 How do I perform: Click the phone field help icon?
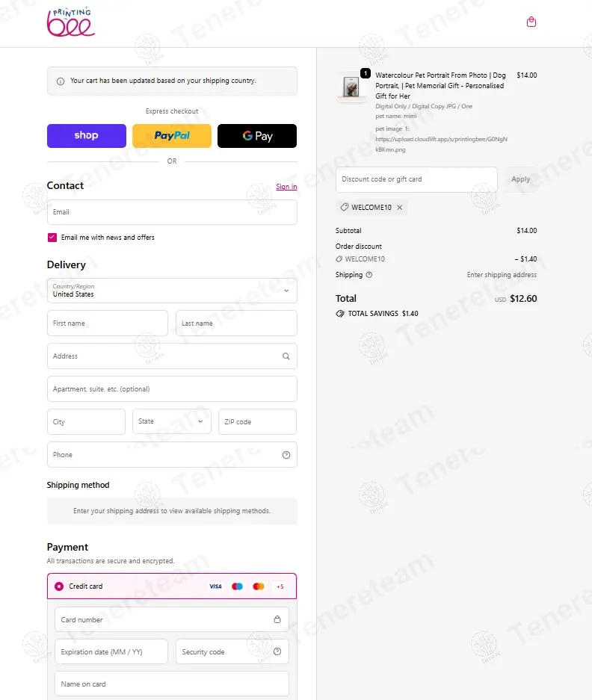tap(286, 455)
